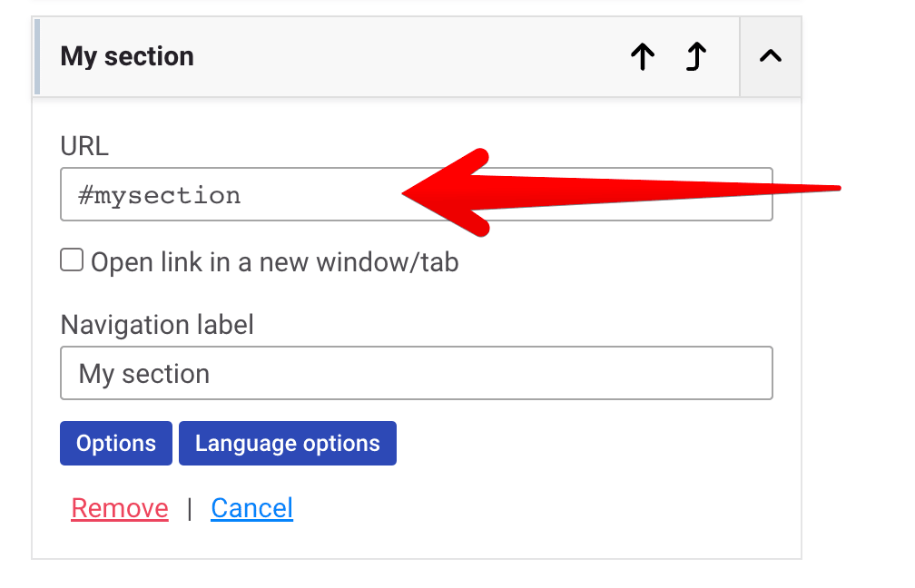Open the Options button

pyautogui.click(x=116, y=444)
